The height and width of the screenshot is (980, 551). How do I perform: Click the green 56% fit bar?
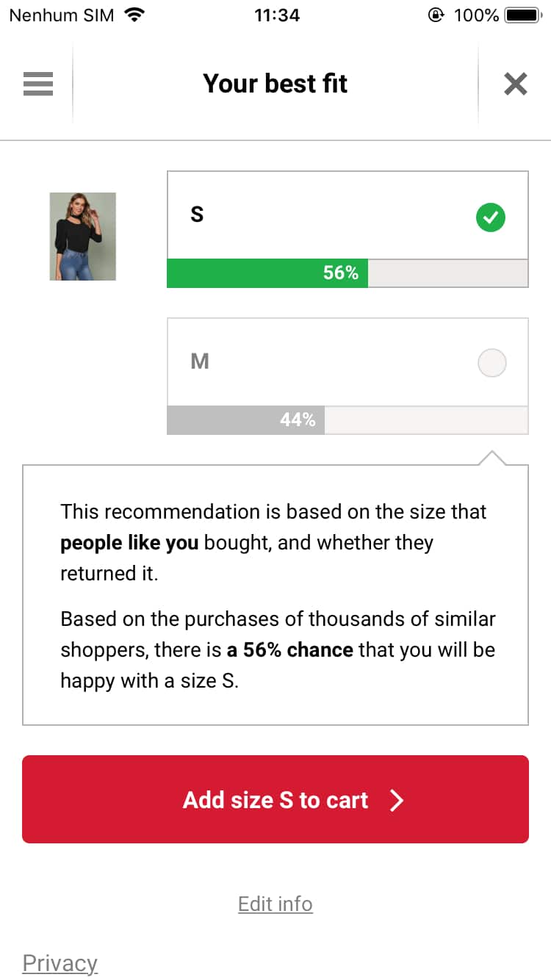point(267,273)
